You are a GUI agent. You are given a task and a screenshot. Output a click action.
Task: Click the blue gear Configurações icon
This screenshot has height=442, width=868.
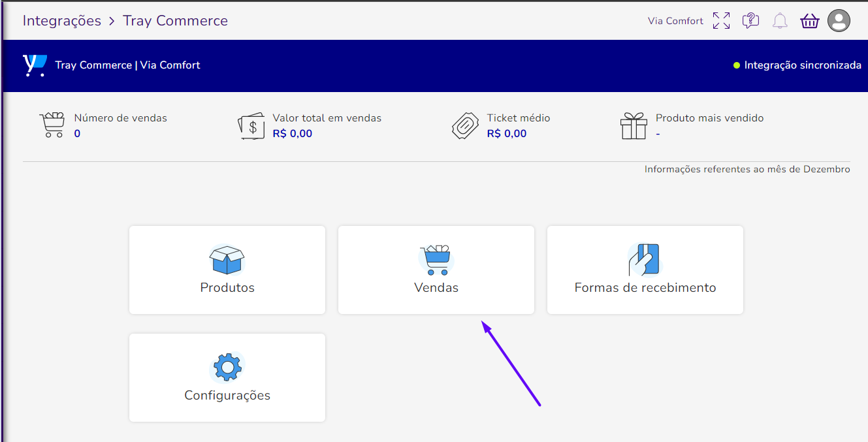(227, 367)
